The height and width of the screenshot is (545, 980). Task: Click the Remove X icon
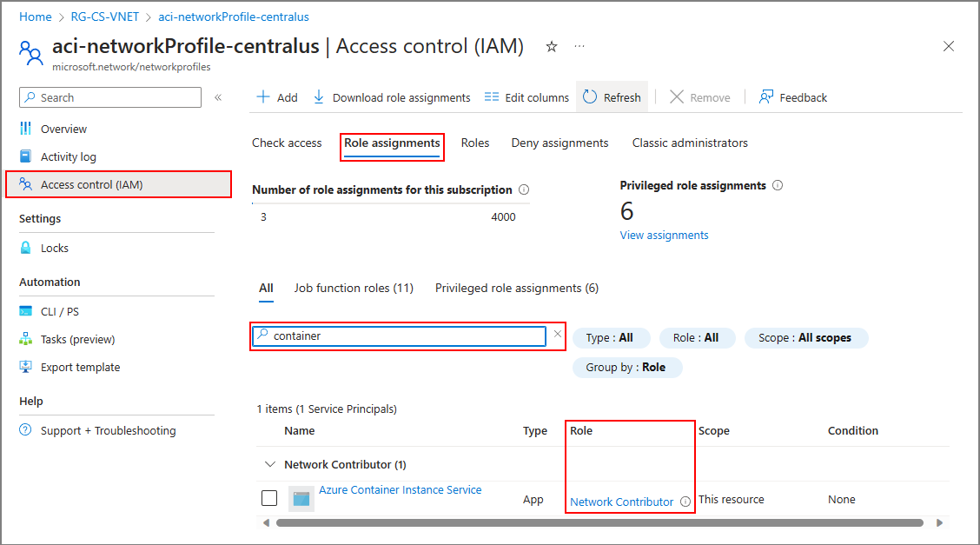(676, 96)
